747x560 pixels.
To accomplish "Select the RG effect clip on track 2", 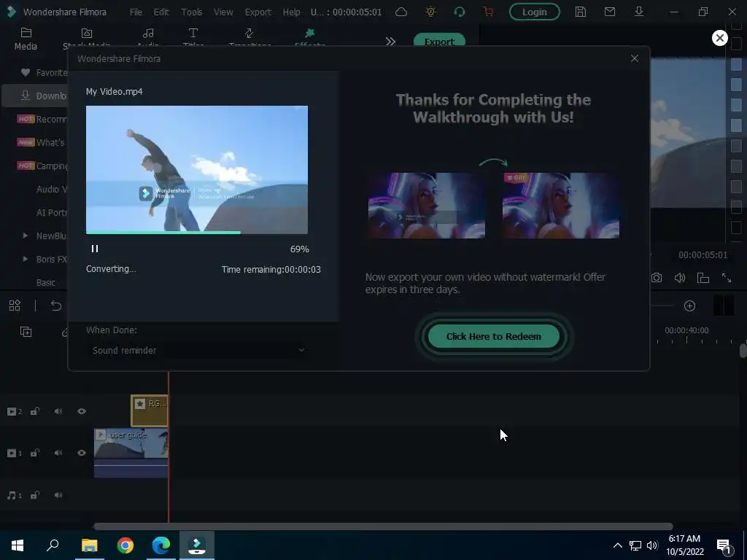I will (x=150, y=411).
